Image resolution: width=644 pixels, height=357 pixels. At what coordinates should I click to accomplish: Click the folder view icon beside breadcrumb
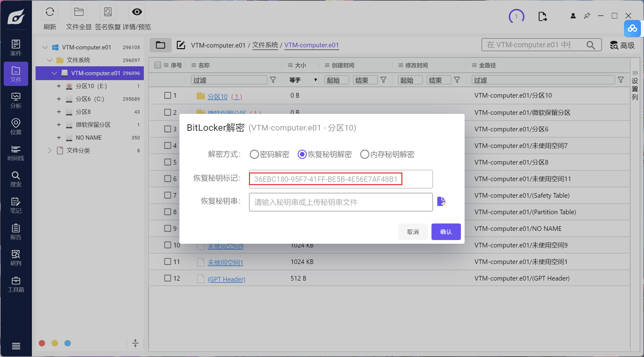160,45
